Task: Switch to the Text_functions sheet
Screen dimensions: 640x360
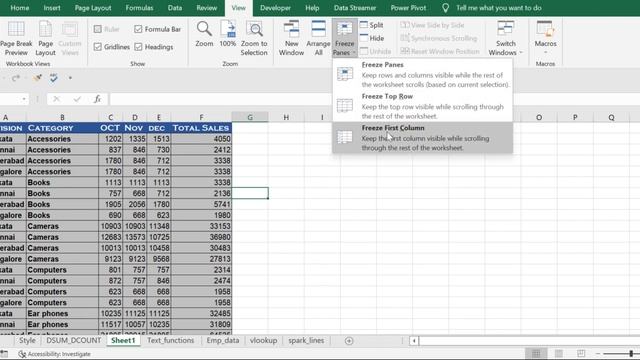Action: click(171, 340)
